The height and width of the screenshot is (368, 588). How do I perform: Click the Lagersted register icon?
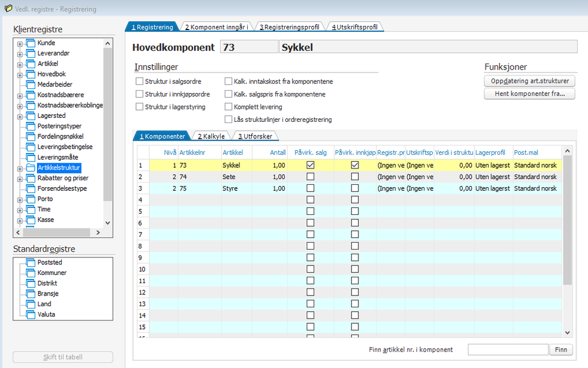(31, 116)
